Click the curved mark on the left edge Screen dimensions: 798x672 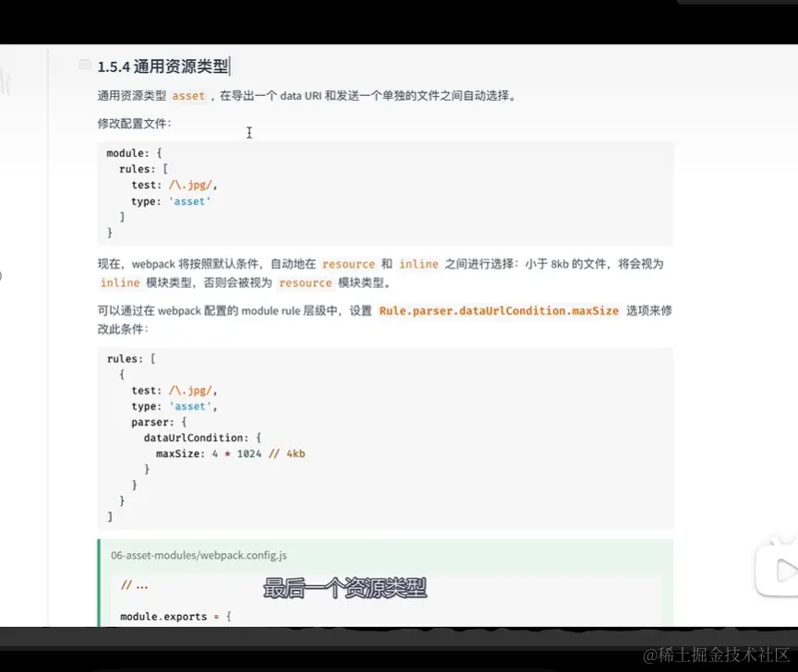[x=7, y=83]
